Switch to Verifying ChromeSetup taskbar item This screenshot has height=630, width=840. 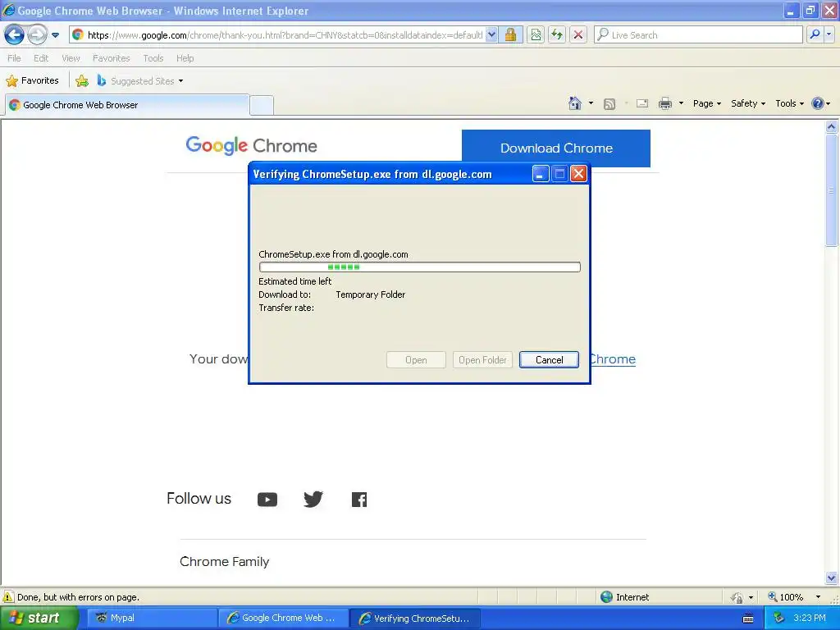click(x=415, y=618)
